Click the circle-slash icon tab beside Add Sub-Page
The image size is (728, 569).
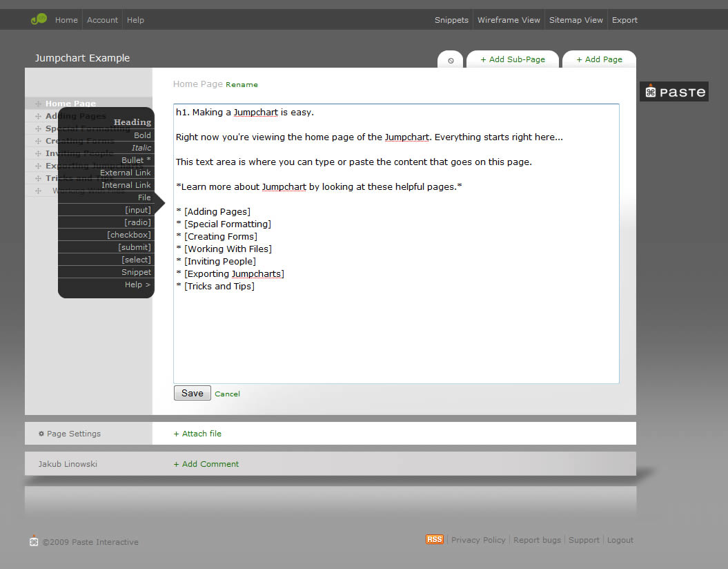tap(451, 60)
